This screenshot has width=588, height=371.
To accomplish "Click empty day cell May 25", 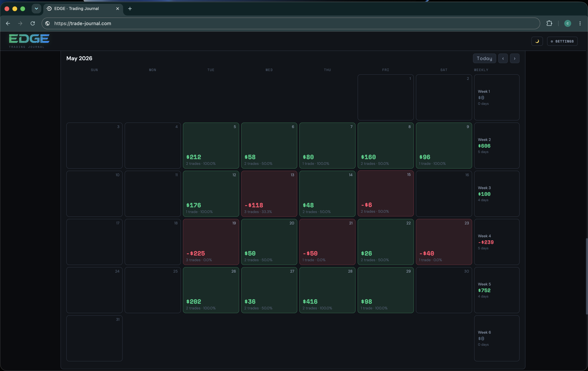I will click(153, 290).
